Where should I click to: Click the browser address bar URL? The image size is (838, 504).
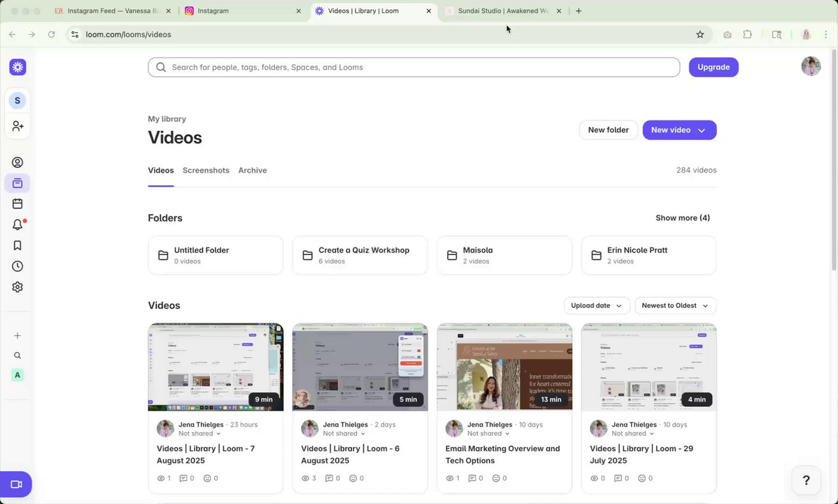(128, 35)
